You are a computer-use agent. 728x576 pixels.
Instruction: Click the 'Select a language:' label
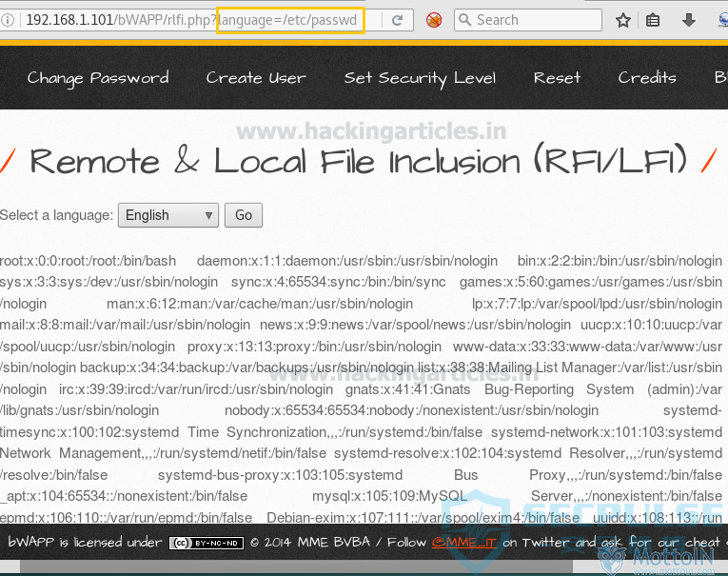[x=56, y=215]
